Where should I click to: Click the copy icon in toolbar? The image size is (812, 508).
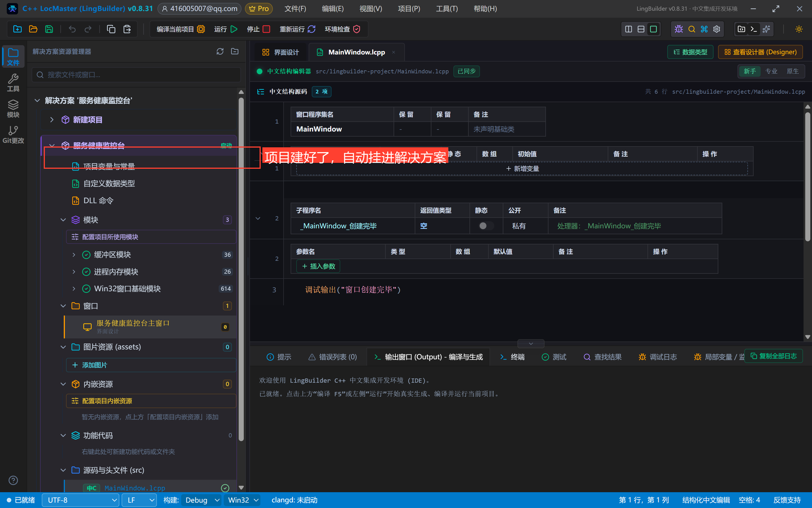pos(111,29)
